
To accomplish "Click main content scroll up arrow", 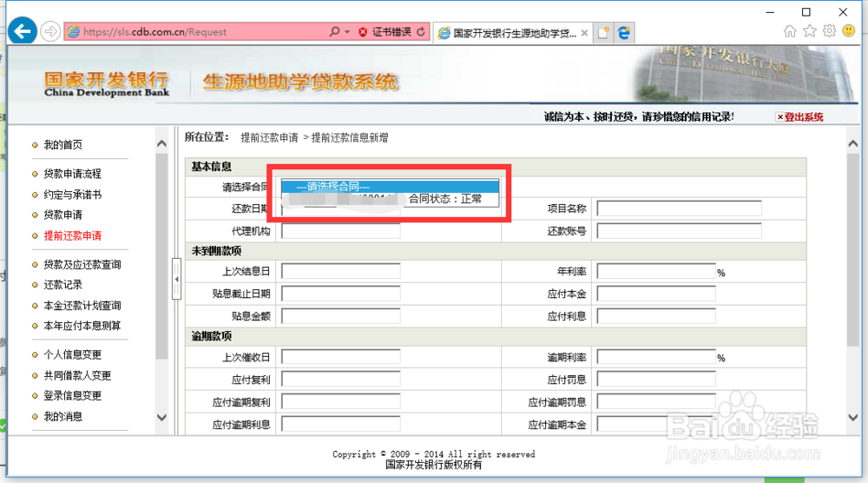I will 853,143.
